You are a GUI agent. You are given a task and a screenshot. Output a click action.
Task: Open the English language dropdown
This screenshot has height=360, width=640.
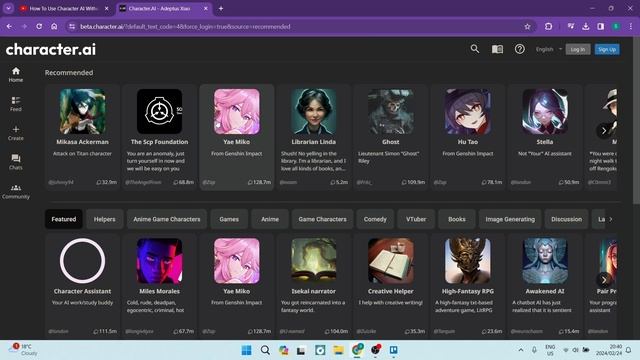click(549, 49)
